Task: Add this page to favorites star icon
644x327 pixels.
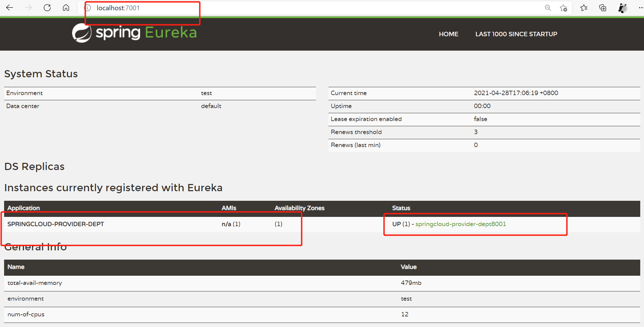Action: pyautogui.click(x=564, y=8)
